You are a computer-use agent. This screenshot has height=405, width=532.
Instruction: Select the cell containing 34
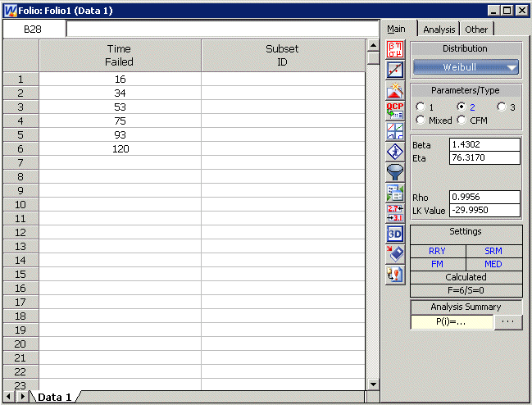click(120, 93)
